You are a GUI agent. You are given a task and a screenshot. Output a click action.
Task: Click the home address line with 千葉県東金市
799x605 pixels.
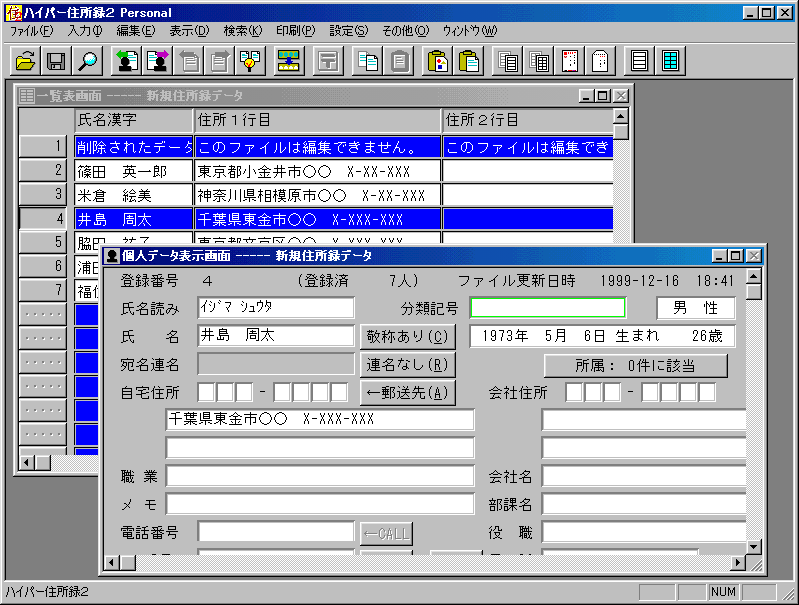click(x=320, y=419)
